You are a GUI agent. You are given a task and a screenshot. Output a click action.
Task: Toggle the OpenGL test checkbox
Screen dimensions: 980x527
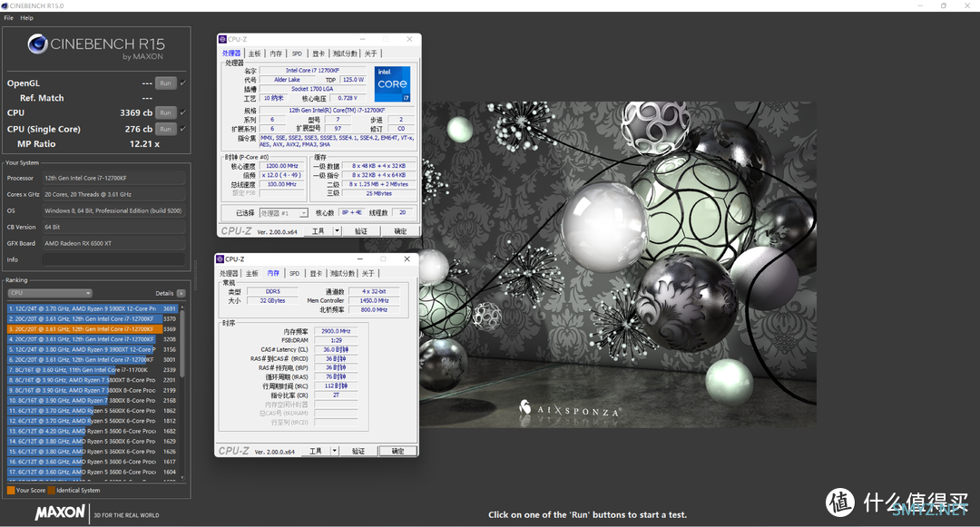pos(182,83)
